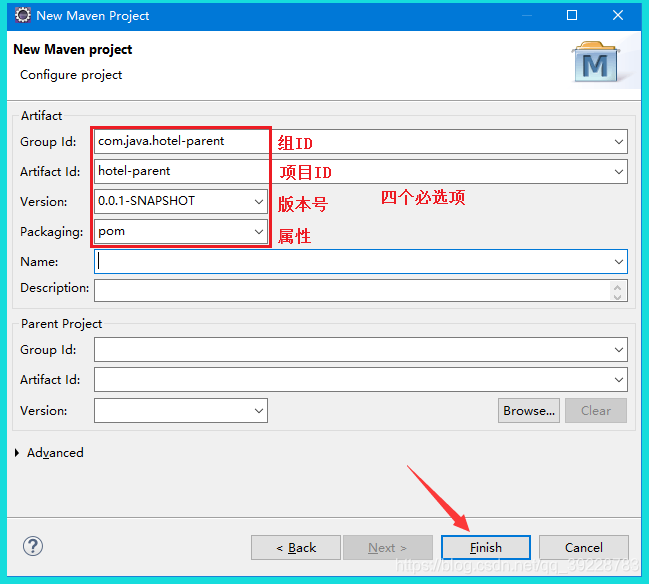Click the Maven M folder icon
Screen dimensions: 649x584
pyautogui.click(x=596, y=62)
